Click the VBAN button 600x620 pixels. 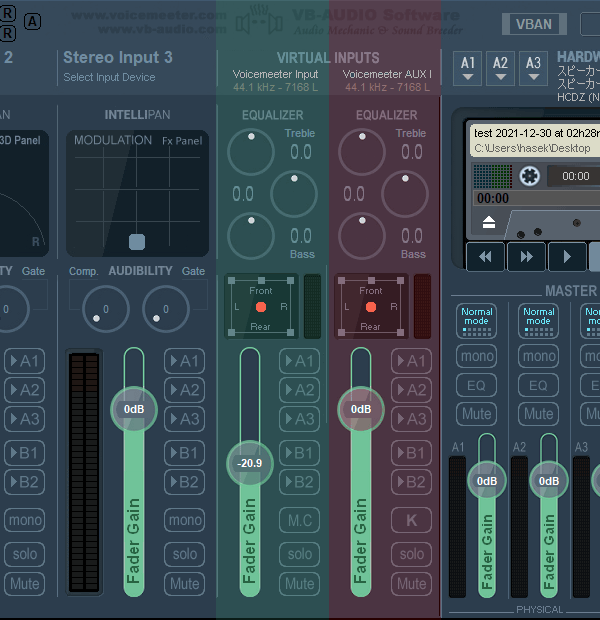[534, 24]
